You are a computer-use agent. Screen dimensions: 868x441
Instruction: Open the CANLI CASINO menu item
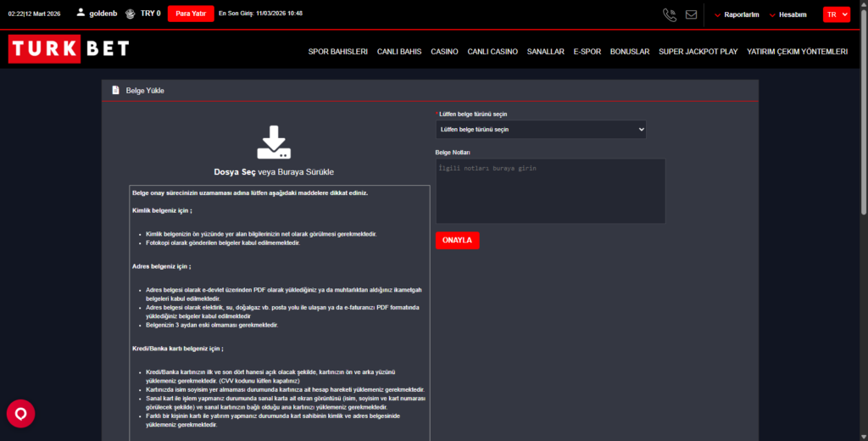492,52
